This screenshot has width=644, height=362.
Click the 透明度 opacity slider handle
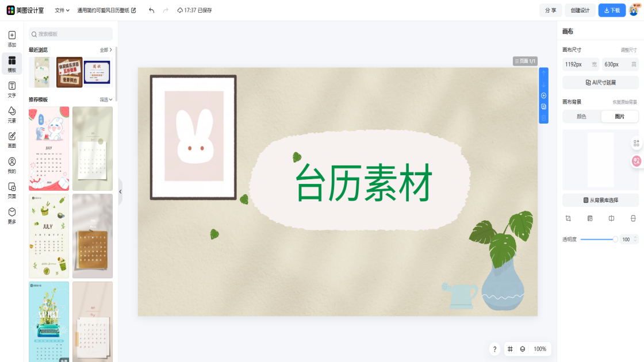(x=615, y=239)
